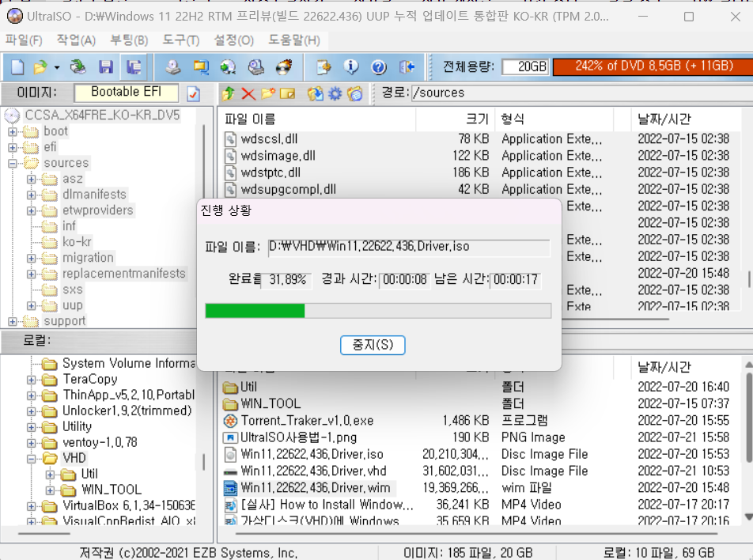The height and width of the screenshot is (560, 753).
Task: Open the 작업(A) menu
Action: (x=77, y=40)
